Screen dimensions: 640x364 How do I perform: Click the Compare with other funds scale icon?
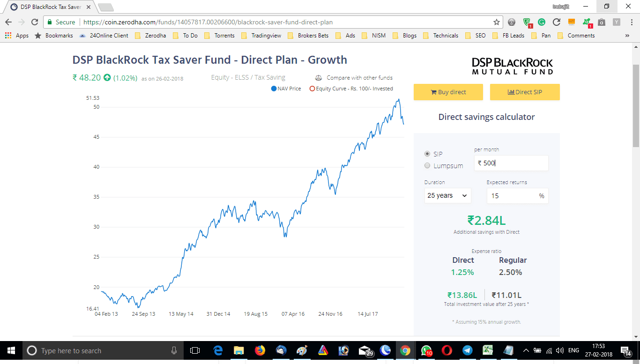tap(319, 78)
